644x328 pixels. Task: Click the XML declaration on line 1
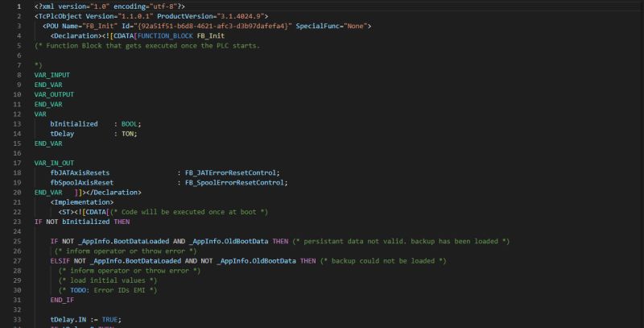(109, 6)
